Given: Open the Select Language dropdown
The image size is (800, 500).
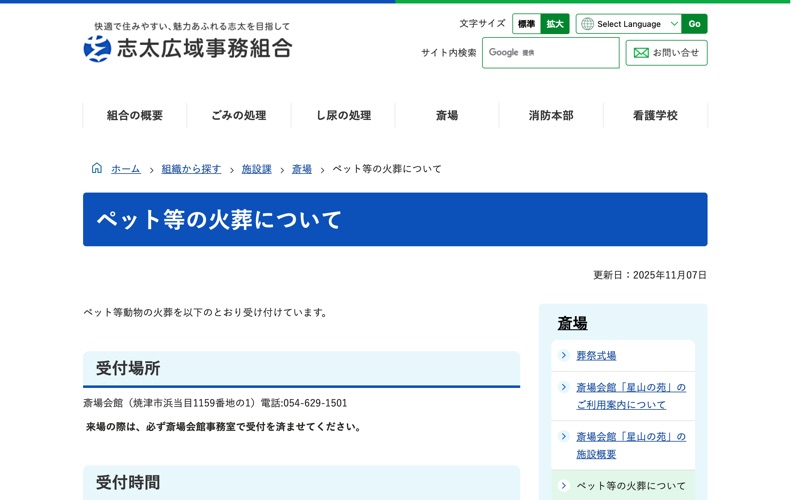Looking at the screenshot, I should pyautogui.click(x=629, y=24).
